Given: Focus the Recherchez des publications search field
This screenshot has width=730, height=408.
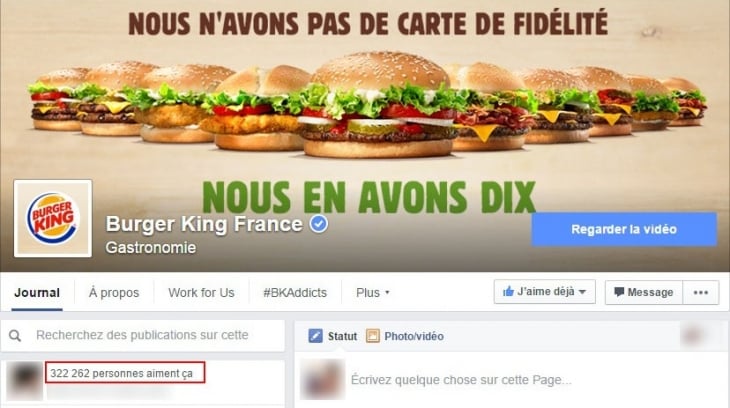Looking at the screenshot, I should pyautogui.click(x=142, y=335).
